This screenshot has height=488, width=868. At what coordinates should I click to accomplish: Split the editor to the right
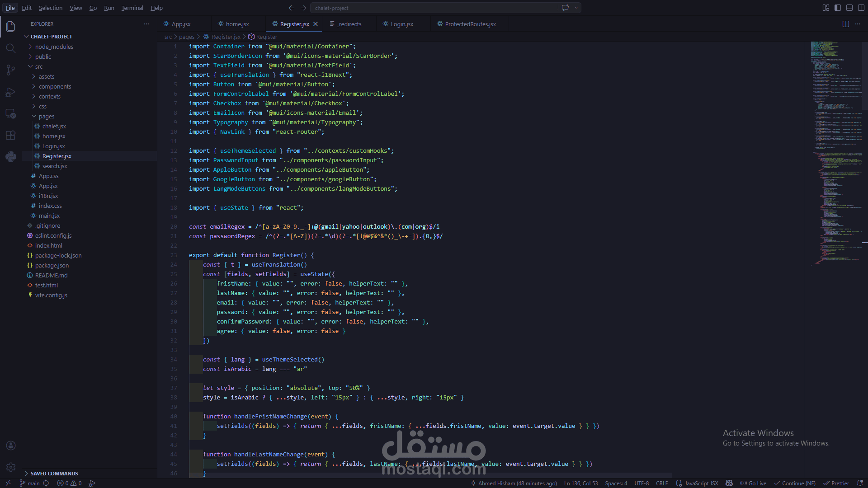pos(846,24)
